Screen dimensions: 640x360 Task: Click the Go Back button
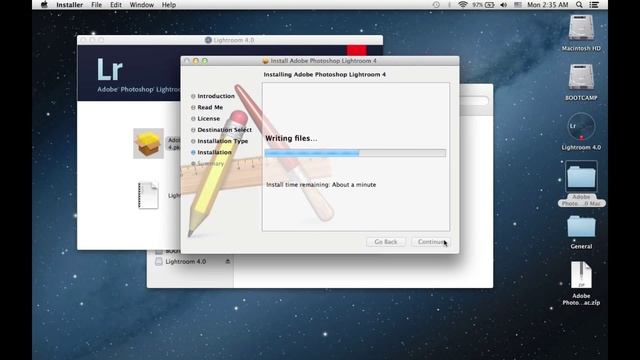[x=385, y=242]
